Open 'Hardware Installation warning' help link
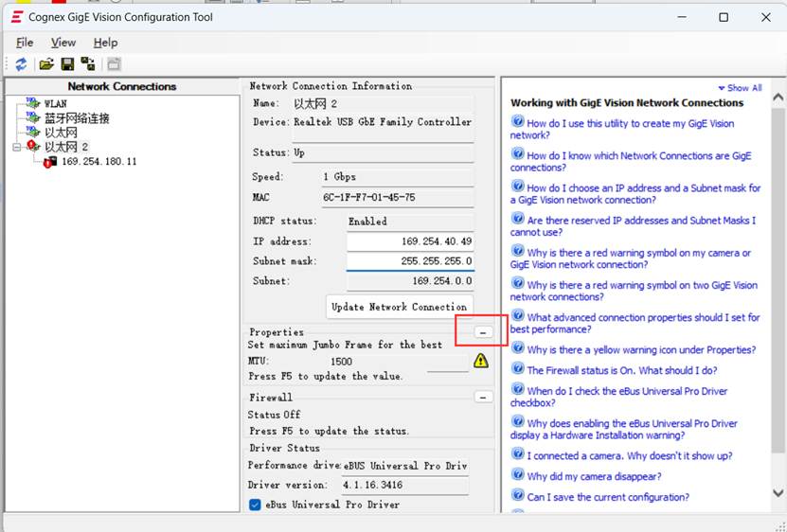Screen dimensions: 787x532 coord(624,429)
